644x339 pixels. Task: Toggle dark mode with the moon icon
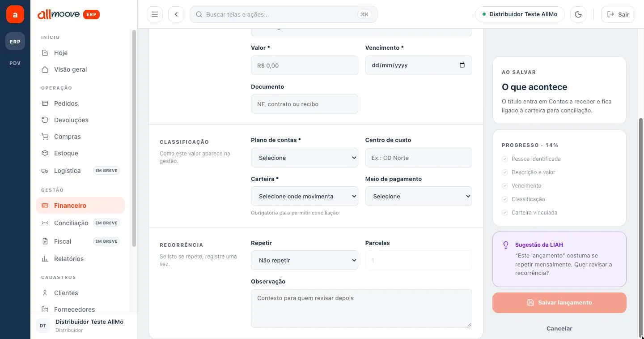pos(578,14)
